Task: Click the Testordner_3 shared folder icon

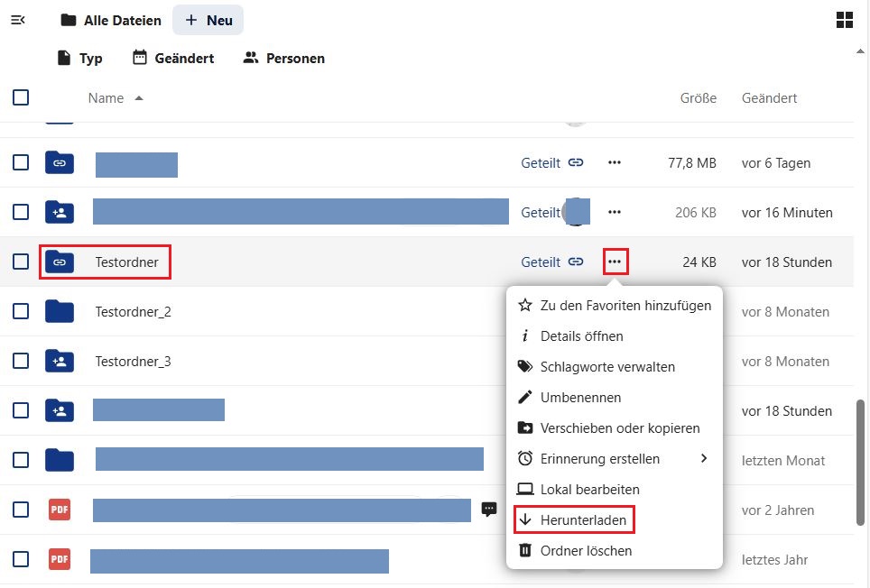Action: (60, 361)
